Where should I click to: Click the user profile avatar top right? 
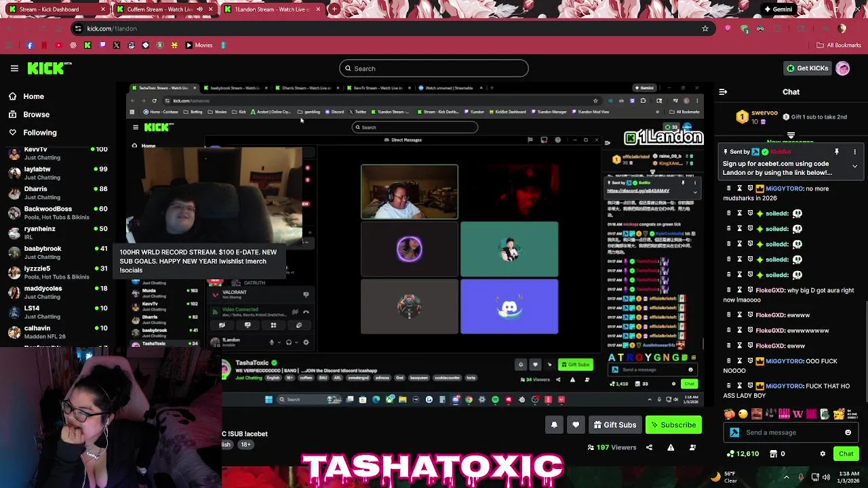[x=843, y=68]
